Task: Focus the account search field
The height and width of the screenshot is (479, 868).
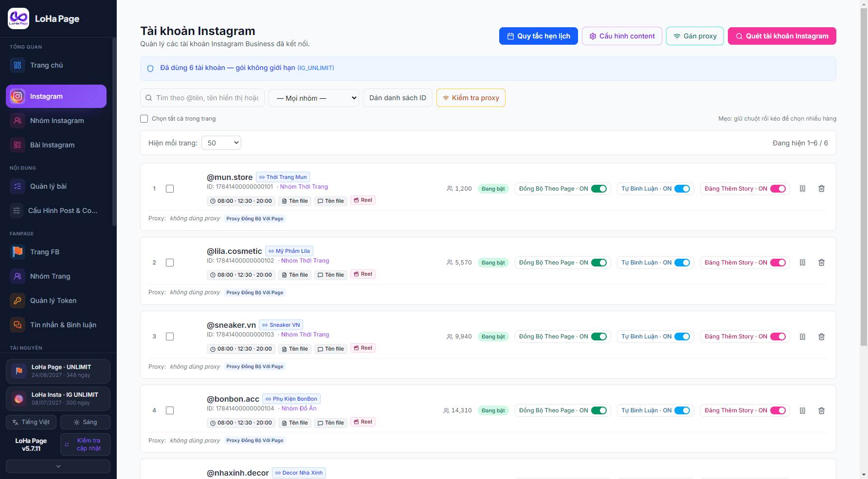Action: point(202,98)
